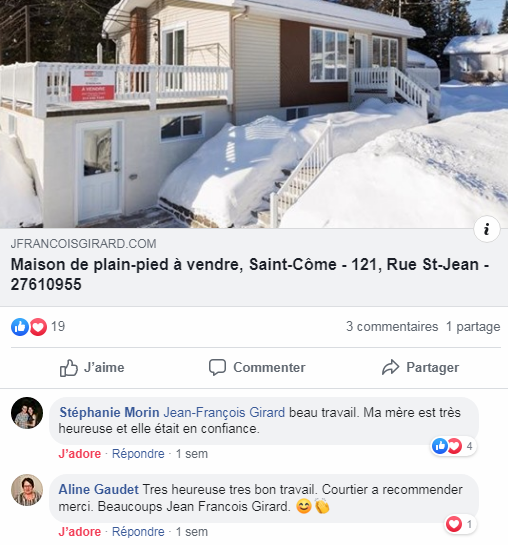The image size is (508, 545).
Task: Toggle J'adore on Aline Gaudet's comment
Action: point(80,532)
